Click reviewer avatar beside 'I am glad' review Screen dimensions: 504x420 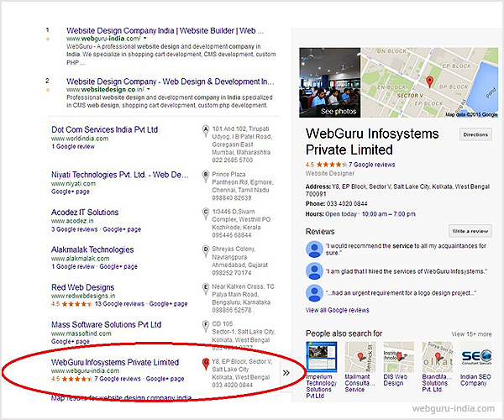[314, 270]
